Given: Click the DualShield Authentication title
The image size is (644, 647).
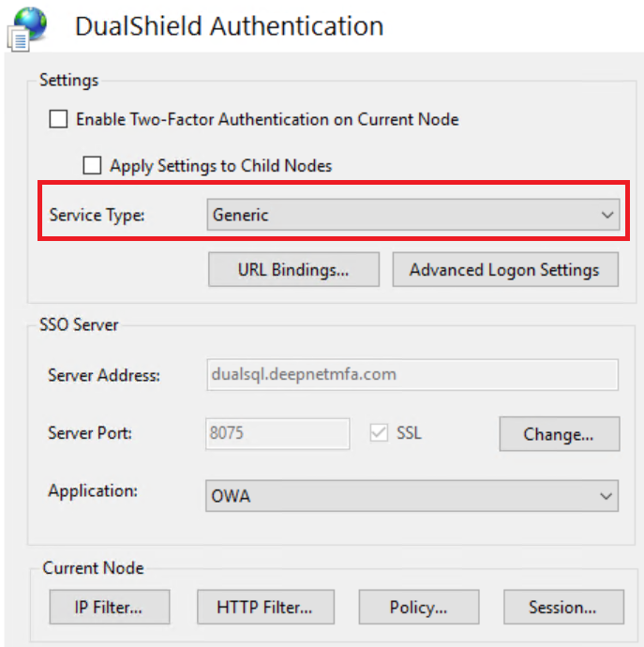Looking at the screenshot, I should [x=229, y=25].
